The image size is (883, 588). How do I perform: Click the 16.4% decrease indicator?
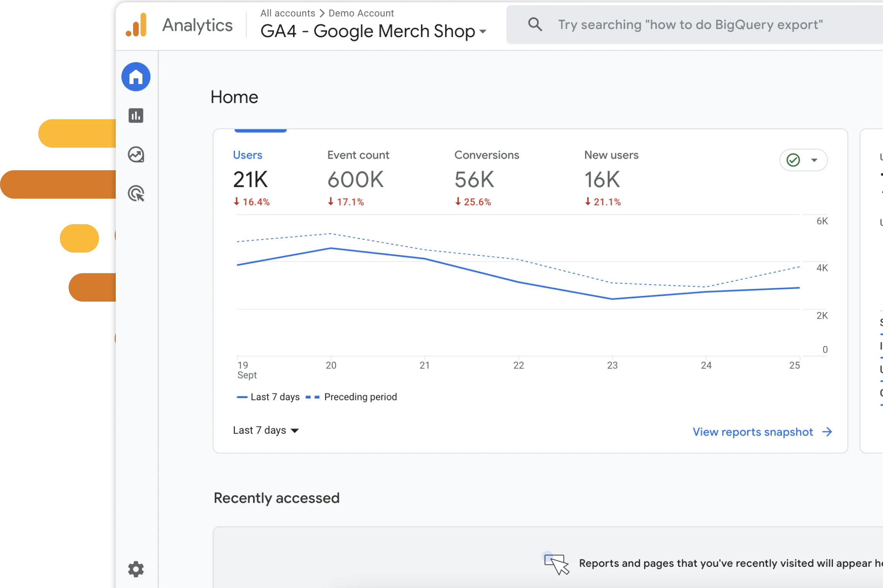252,202
